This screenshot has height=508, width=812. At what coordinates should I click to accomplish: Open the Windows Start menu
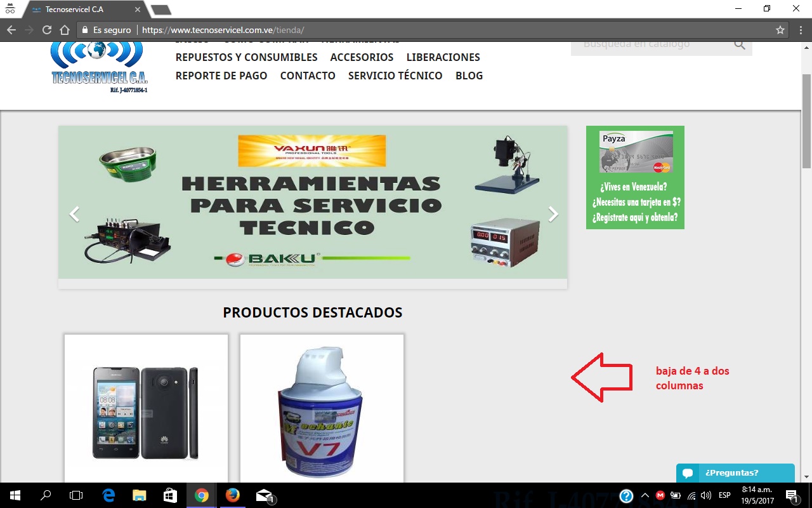[x=14, y=496]
